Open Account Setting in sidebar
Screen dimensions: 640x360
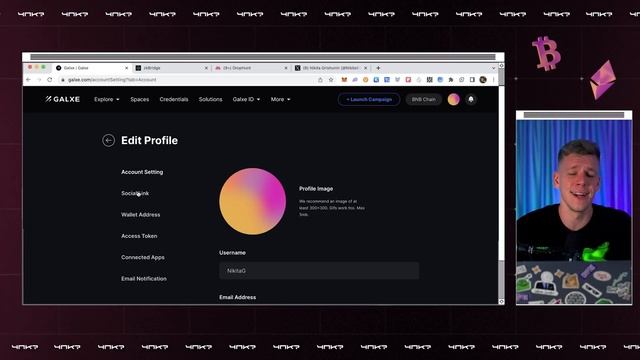click(142, 172)
